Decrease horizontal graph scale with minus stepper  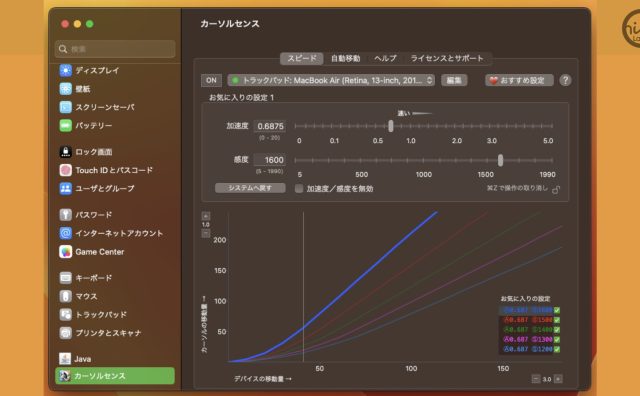536,379
